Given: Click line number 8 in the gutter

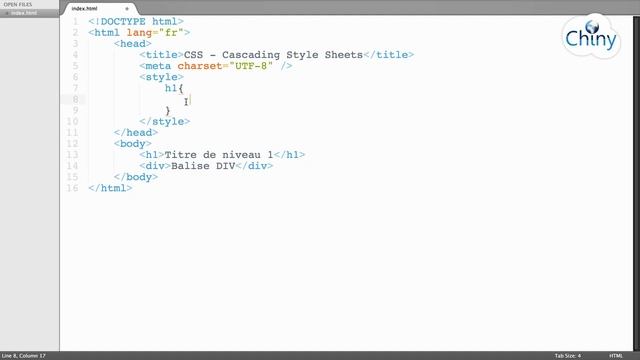Looking at the screenshot, I should [x=75, y=99].
